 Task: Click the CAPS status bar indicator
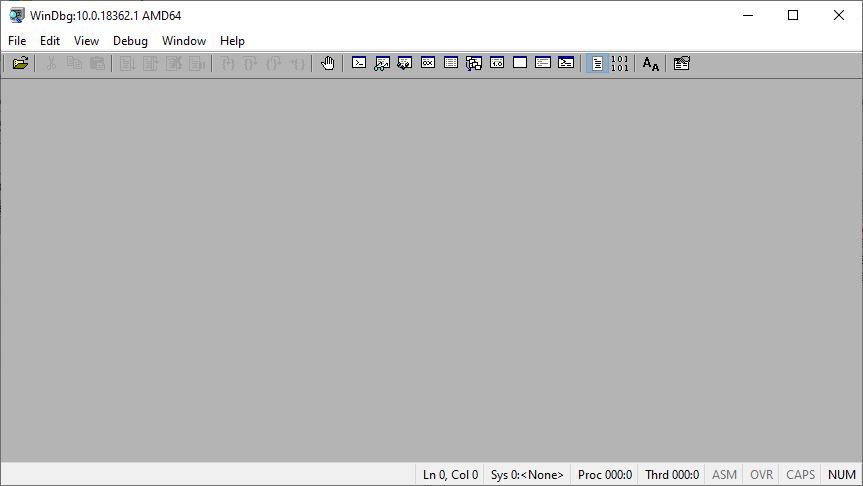coord(800,474)
